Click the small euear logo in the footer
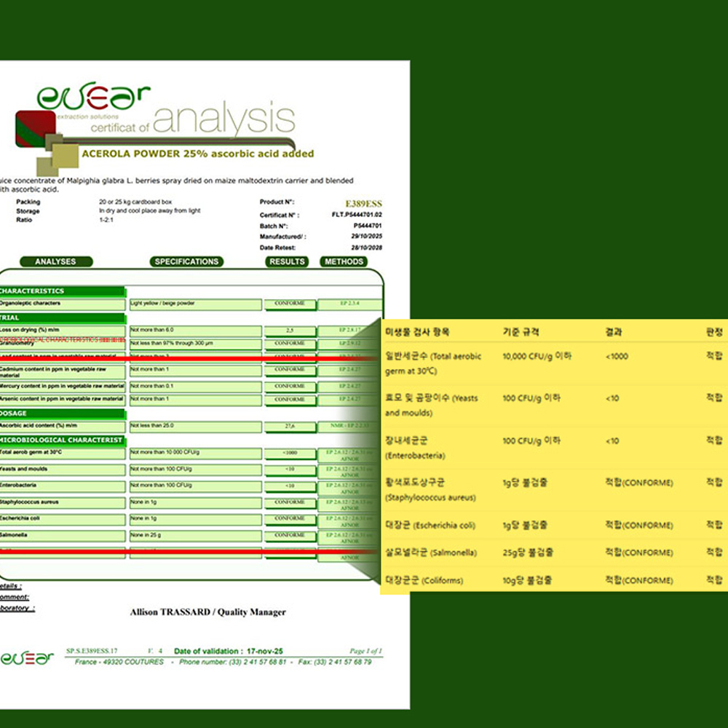The width and height of the screenshot is (728, 728). pyautogui.click(x=26, y=658)
